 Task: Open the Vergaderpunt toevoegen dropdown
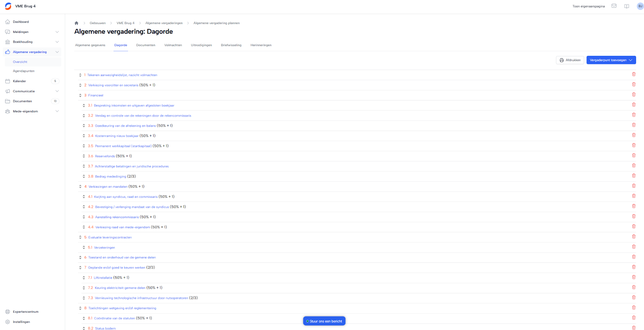pyautogui.click(x=611, y=60)
